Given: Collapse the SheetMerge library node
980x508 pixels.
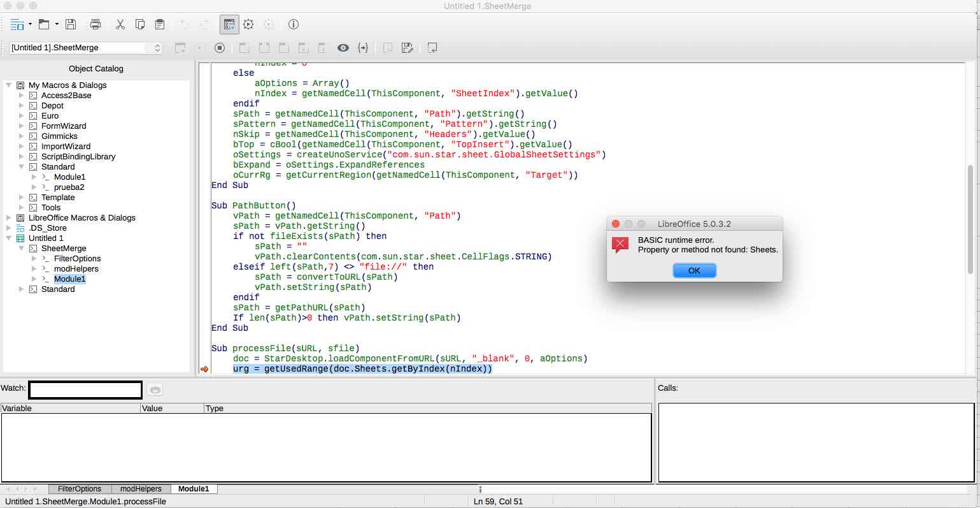Looking at the screenshot, I should (22, 249).
